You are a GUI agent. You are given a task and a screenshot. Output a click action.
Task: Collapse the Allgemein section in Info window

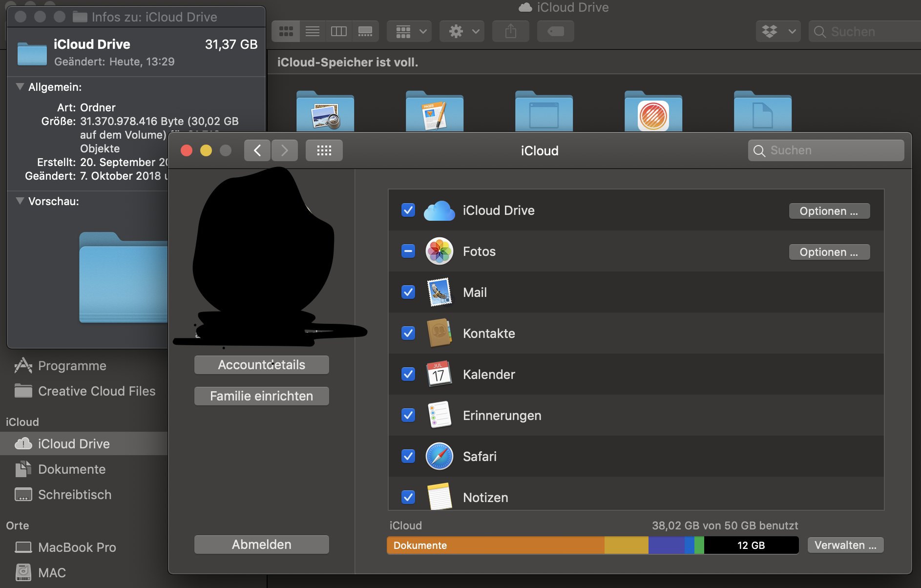[20, 87]
